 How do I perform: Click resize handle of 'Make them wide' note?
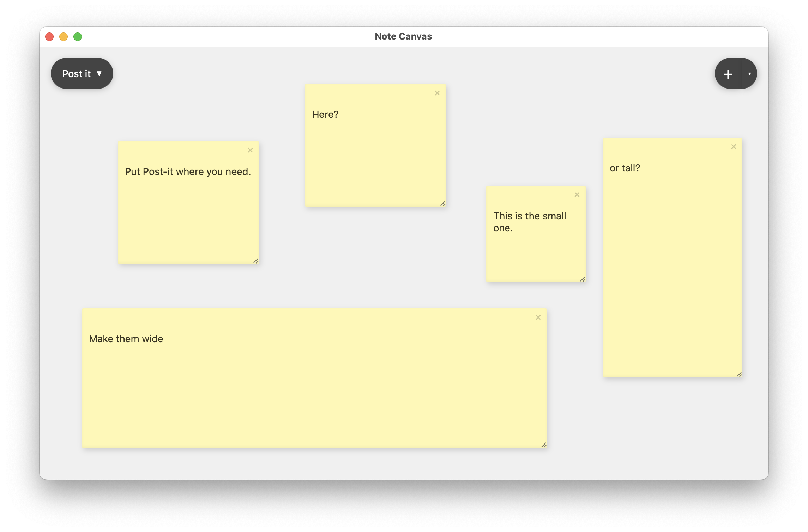click(x=544, y=445)
